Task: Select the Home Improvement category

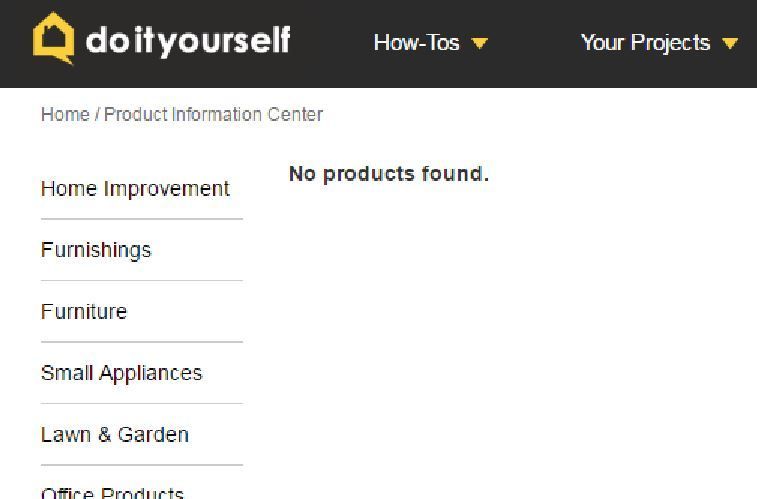Action: [135, 189]
